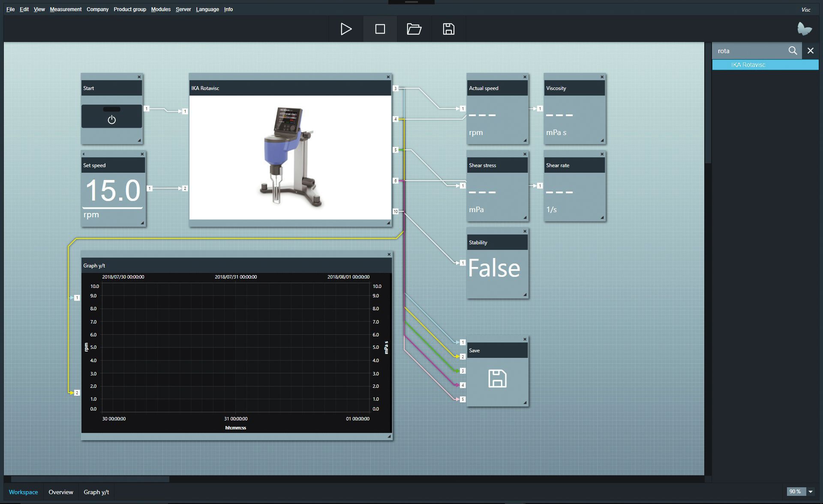
Task: Start a search using the magnifier icon
Action: click(x=793, y=51)
